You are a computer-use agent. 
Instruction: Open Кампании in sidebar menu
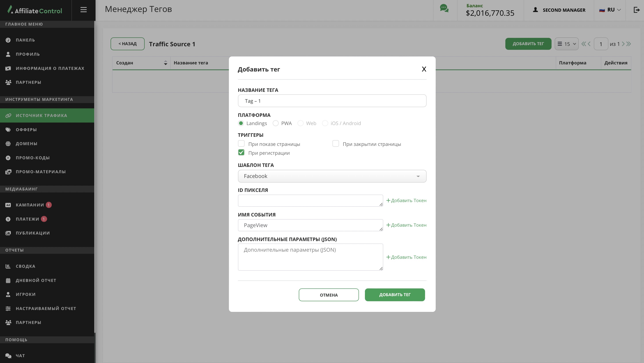pos(30,205)
